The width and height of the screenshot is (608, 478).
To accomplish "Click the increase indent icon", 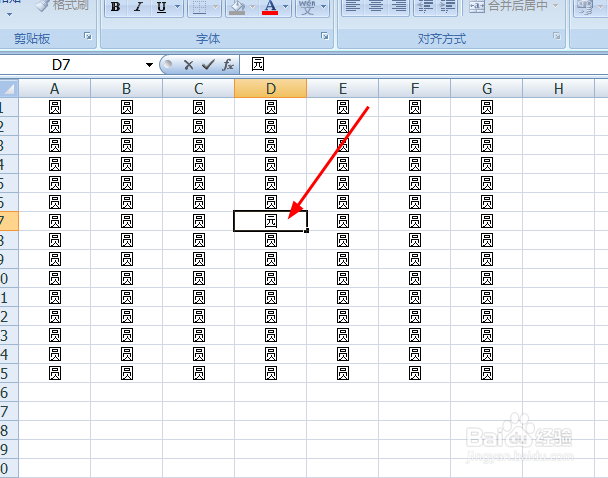I will [x=447, y=7].
